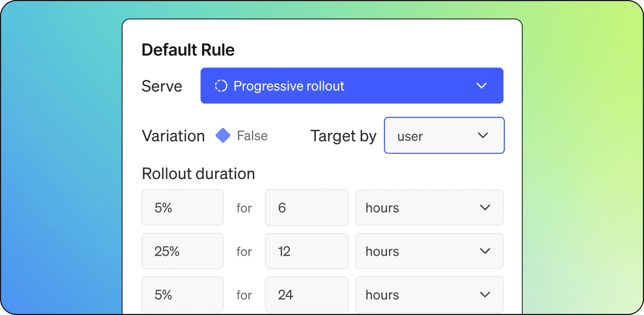
Task: Click chevron icon in second hours selector
Action: click(x=485, y=251)
